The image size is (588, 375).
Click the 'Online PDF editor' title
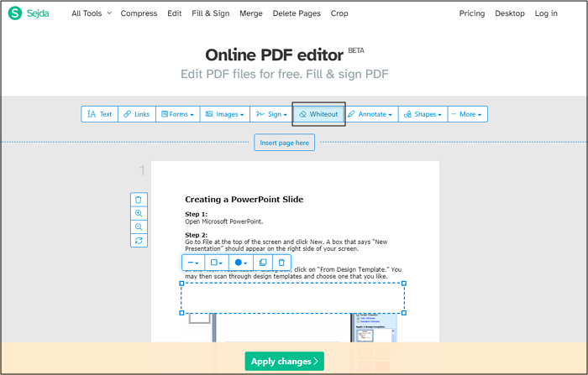point(274,55)
